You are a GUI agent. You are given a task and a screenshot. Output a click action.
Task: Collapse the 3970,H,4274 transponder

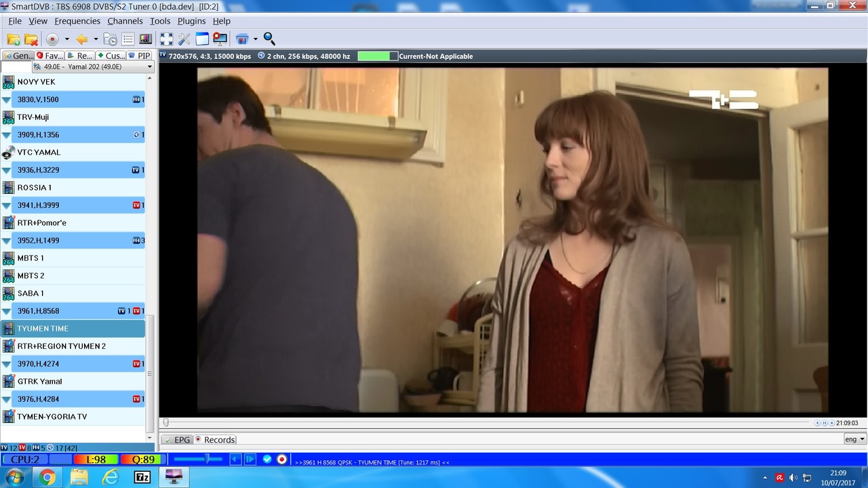[x=7, y=364]
